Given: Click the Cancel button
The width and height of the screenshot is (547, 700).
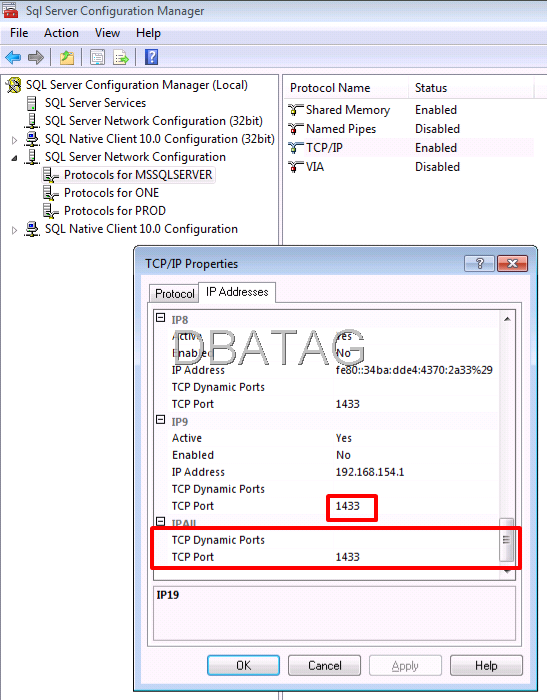Looking at the screenshot, I should 325,666.
